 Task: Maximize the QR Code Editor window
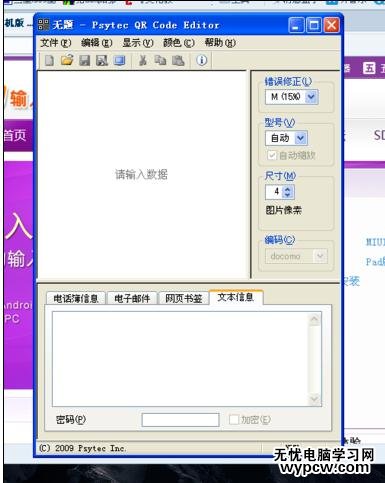point(314,25)
